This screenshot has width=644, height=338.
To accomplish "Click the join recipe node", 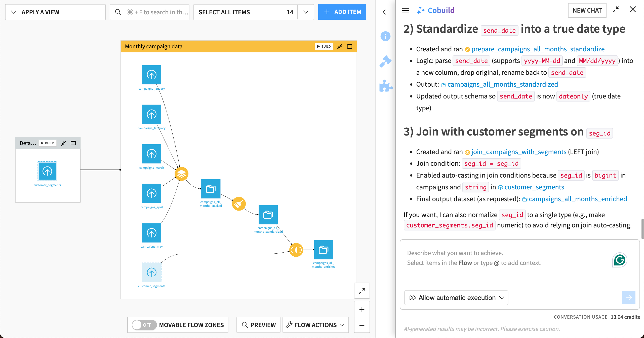I will pyautogui.click(x=296, y=250).
